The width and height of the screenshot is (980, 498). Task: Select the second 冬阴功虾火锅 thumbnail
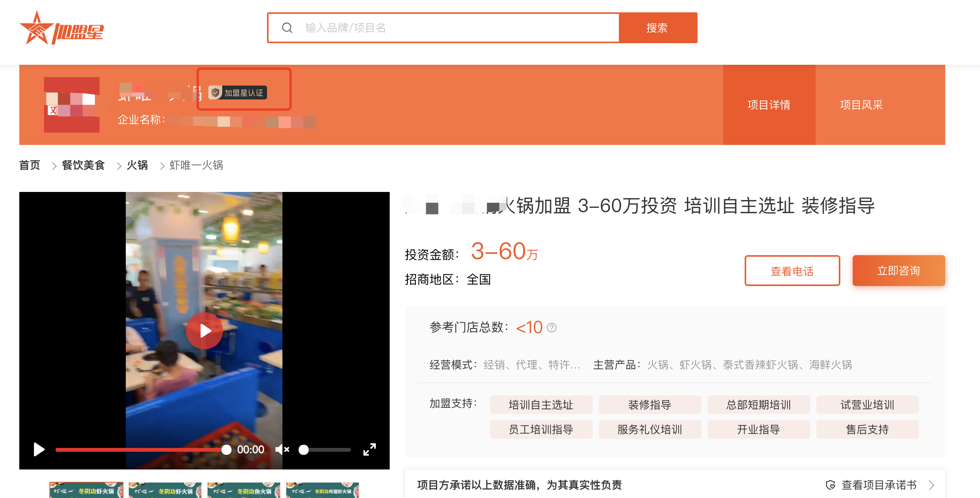[x=165, y=490]
